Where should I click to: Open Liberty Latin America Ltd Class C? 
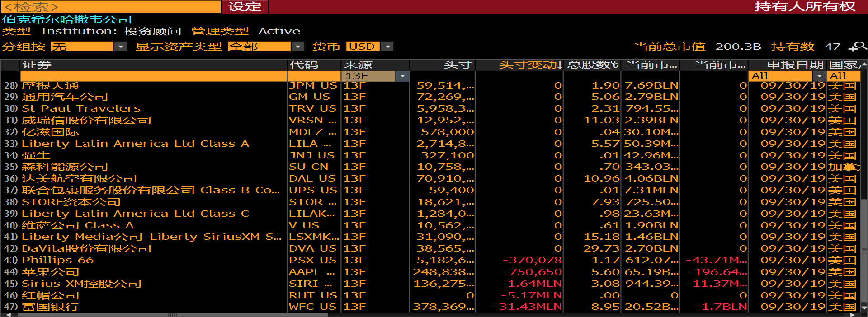(x=135, y=214)
